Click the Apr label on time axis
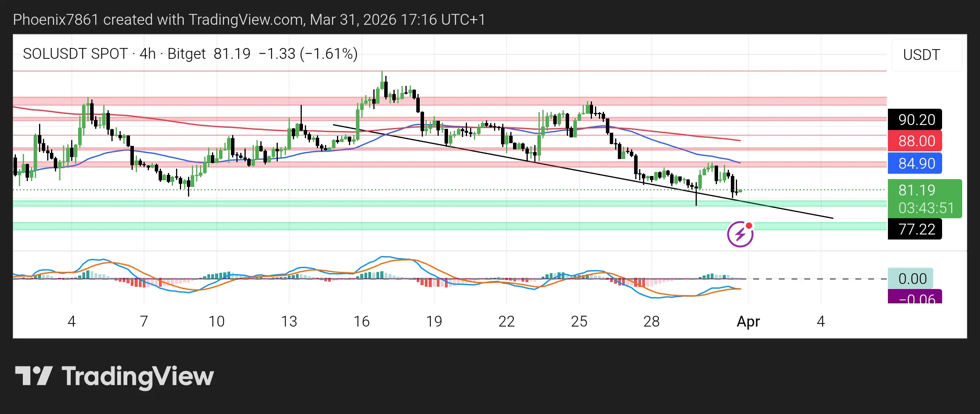Screen dimensions: 980x414 (748, 321)
